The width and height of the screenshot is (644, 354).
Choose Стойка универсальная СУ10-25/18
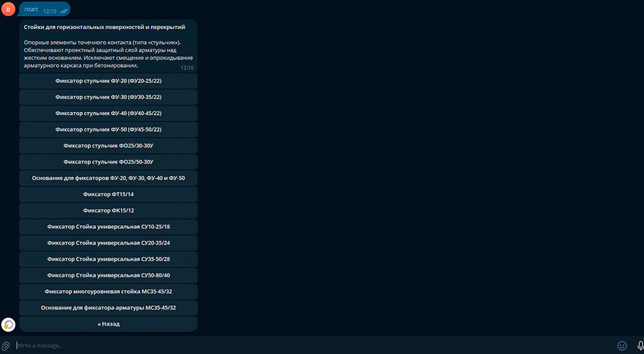108,227
